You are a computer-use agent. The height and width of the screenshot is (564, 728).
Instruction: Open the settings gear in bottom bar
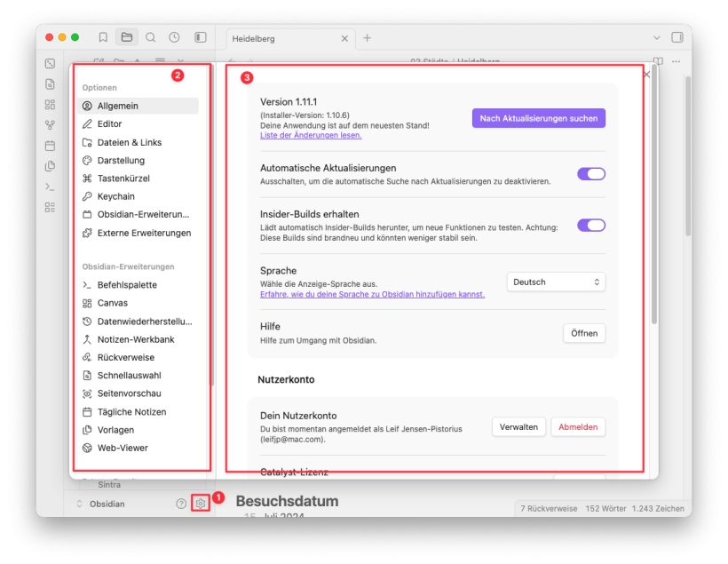point(201,504)
